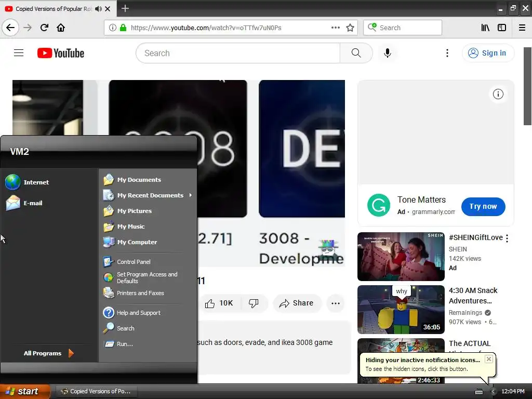The height and width of the screenshot is (399, 532).
Task: Focus the Firefox search field
Action: coord(403,28)
